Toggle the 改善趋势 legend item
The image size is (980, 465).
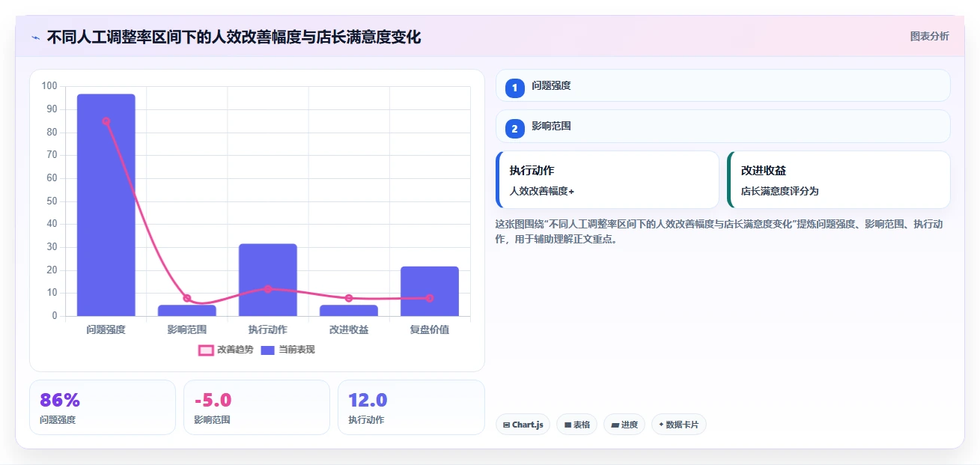tap(225, 350)
